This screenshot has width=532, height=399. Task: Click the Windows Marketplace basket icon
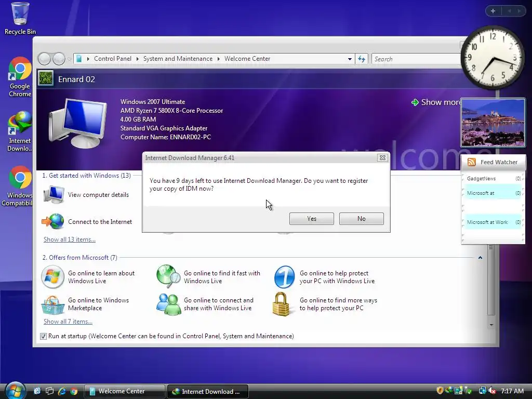(52, 304)
